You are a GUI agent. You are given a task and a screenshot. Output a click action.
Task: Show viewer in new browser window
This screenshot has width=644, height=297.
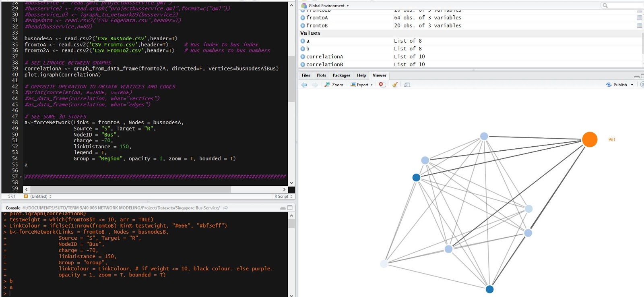(407, 85)
